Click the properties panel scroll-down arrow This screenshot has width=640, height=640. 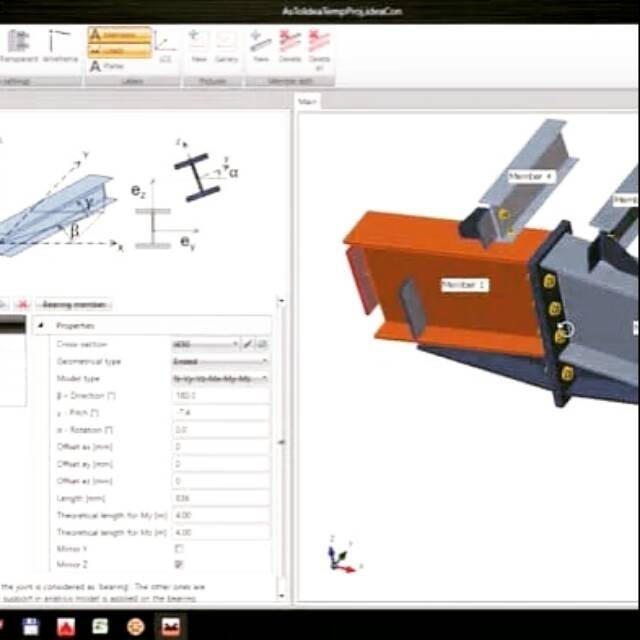281,596
